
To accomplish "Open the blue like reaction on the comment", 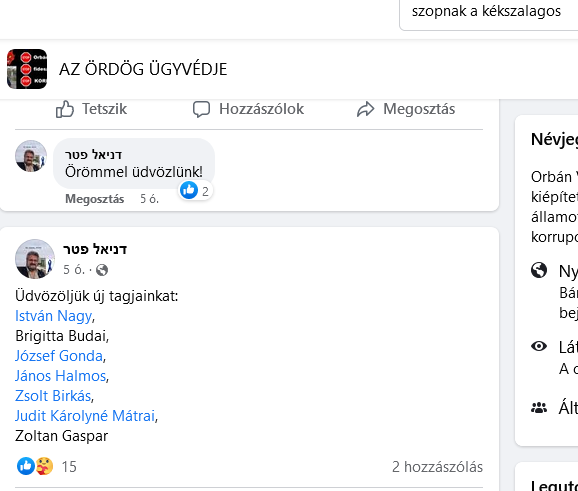I will click(189, 190).
